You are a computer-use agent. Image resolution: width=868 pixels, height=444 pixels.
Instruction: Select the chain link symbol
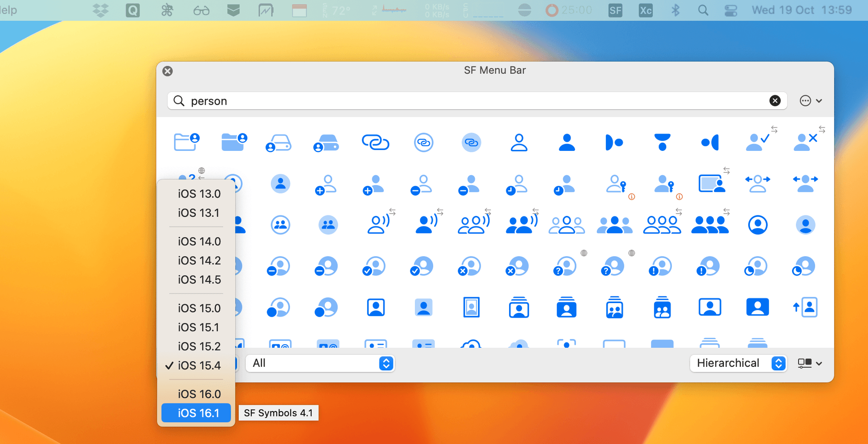pyautogui.click(x=376, y=142)
